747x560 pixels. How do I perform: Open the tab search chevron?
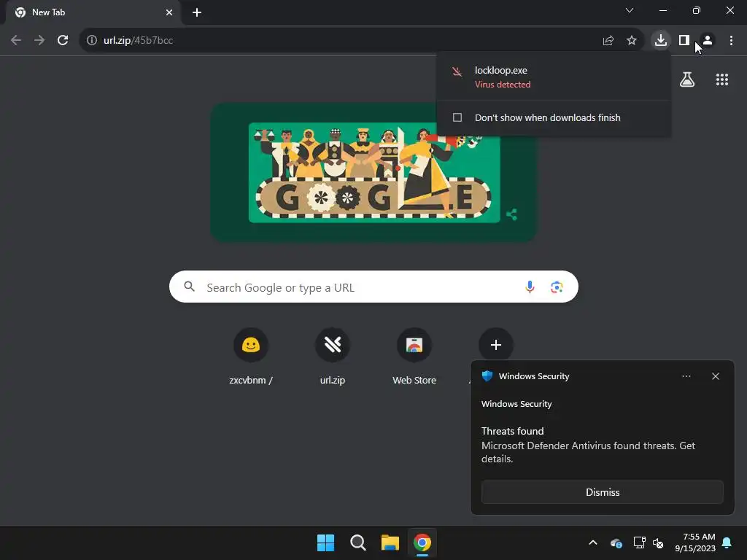tap(630, 10)
